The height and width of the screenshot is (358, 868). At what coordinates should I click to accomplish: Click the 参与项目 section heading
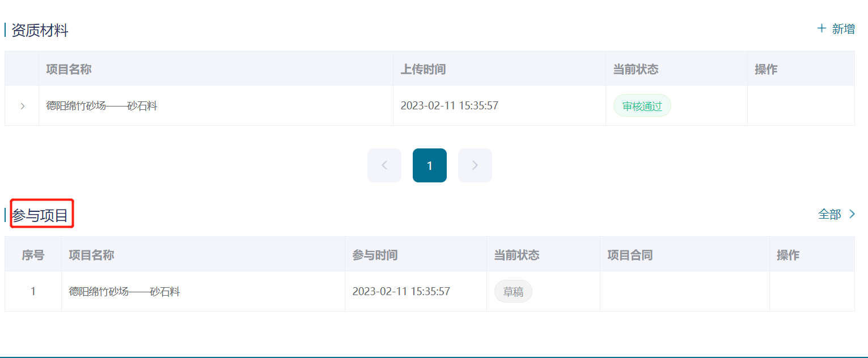point(40,215)
